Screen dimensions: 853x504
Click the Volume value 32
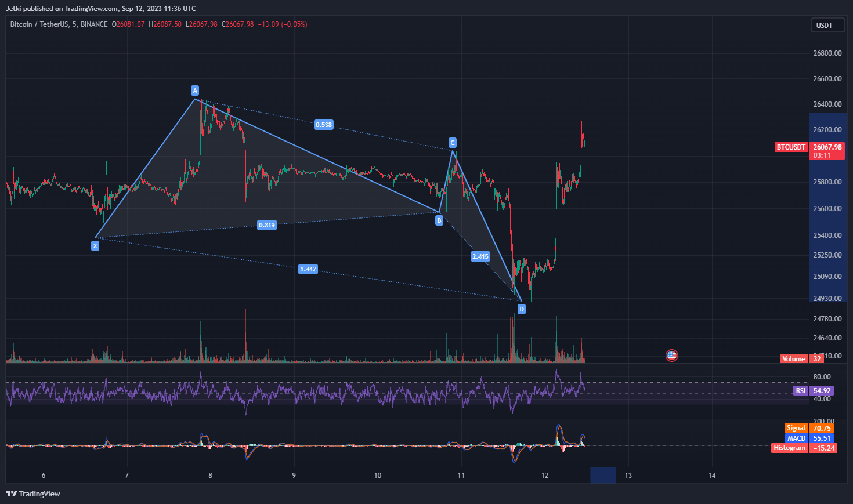pos(817,359)
